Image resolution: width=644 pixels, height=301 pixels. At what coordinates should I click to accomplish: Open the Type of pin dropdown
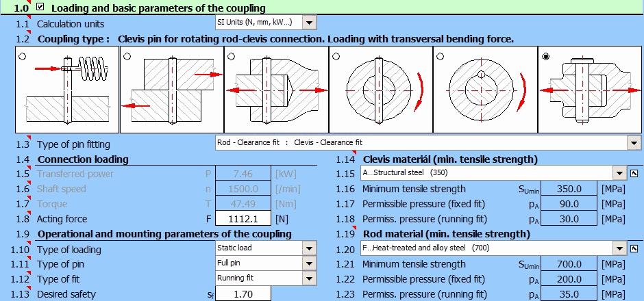[309, 263]
